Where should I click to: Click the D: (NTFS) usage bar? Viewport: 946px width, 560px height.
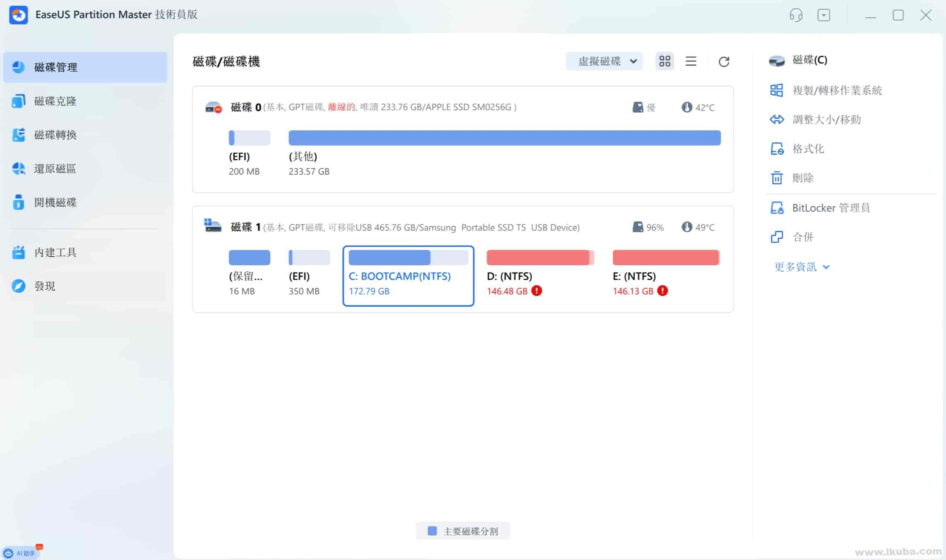pyautogui.click(x=540, y=257)
